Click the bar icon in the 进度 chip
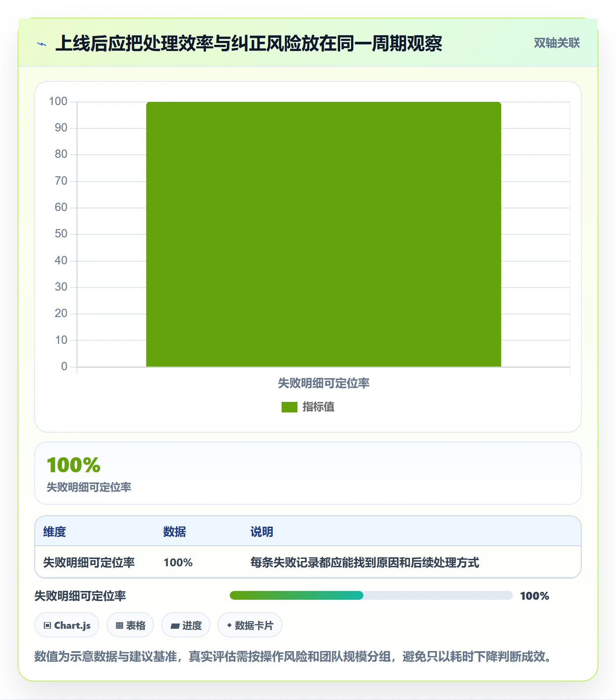The width and height of the screenshot is (616, 700). click(175, 626)
